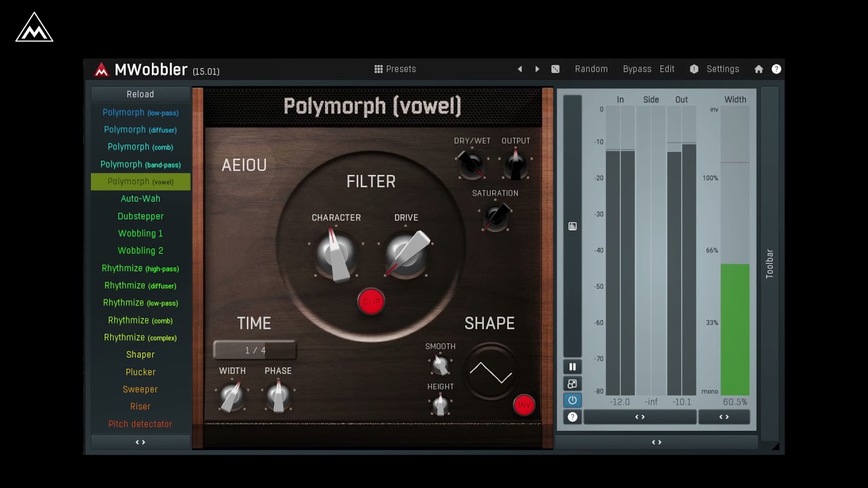Open meter help question mark icon

572,418
